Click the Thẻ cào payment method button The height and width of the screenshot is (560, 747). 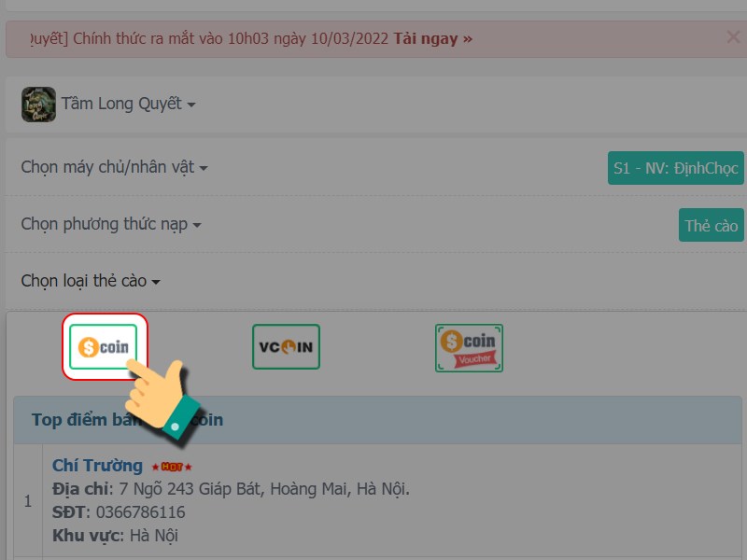(x=711, y=224)
